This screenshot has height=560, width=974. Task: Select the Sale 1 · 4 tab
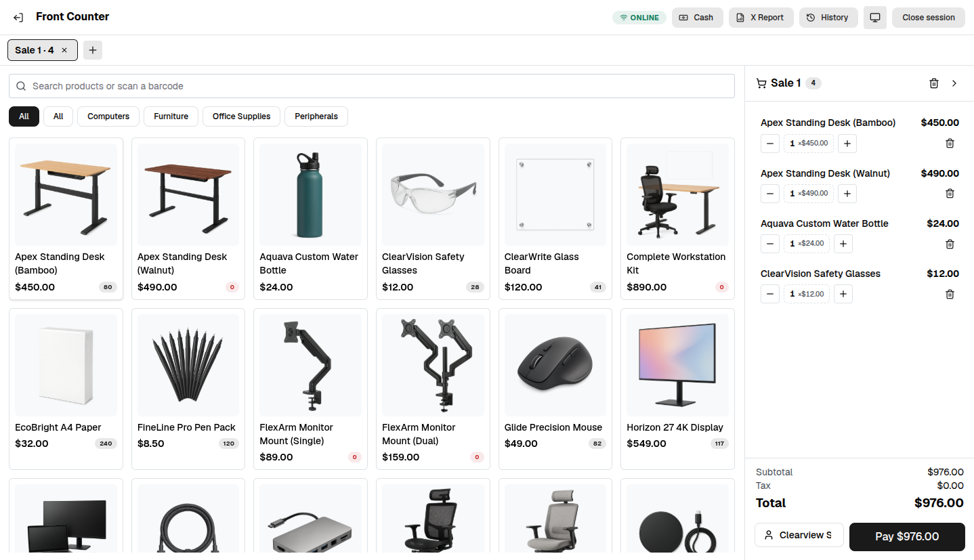[x=42, y=50]
